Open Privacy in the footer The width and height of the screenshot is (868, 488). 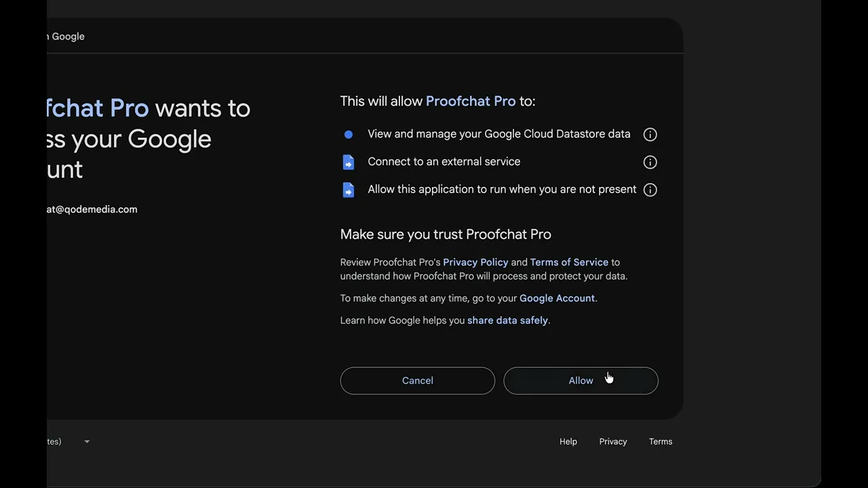click(x=613, y=442)
